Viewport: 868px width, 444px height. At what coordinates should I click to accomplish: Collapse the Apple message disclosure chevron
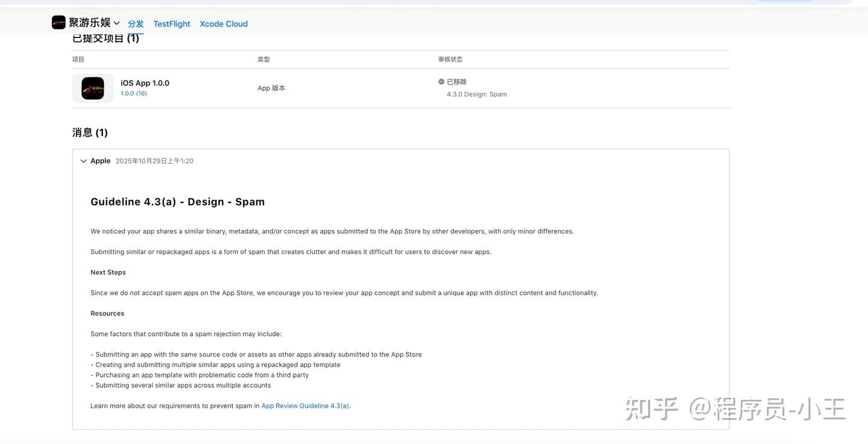click(83, 161)
